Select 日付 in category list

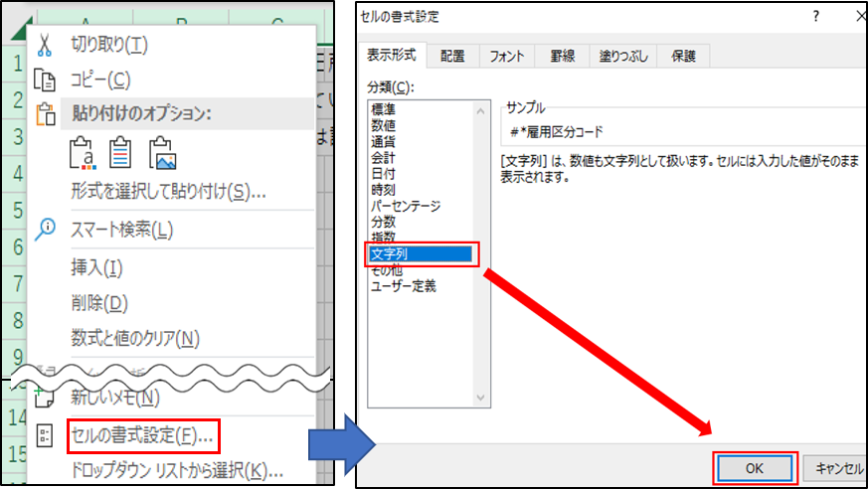point(384,174)
